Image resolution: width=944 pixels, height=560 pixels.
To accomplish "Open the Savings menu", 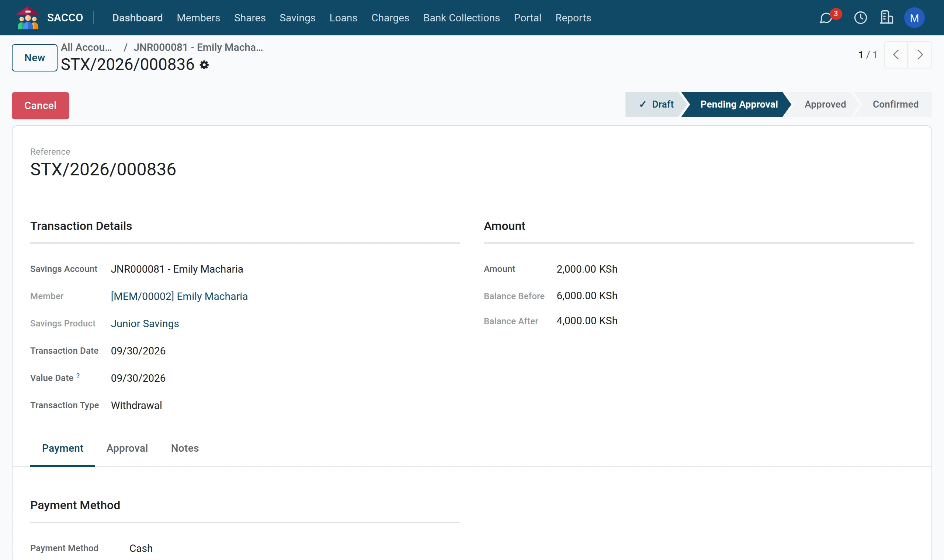I will (297, 18).
